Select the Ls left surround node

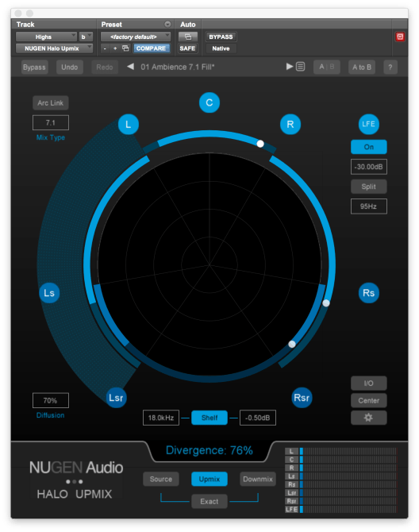49,293
